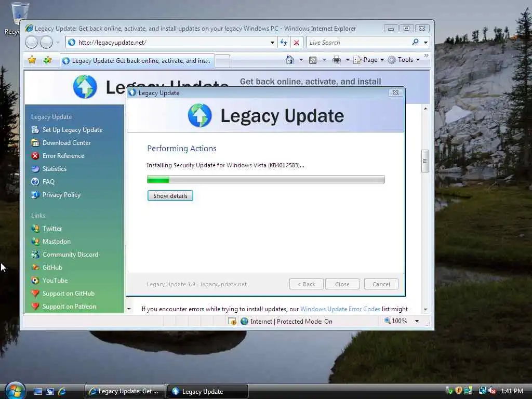Image resolution: width=532 pixels, height=399 pixels.
Task: Switch to Legacy Update: Get taskbar button
Action: 124,391
